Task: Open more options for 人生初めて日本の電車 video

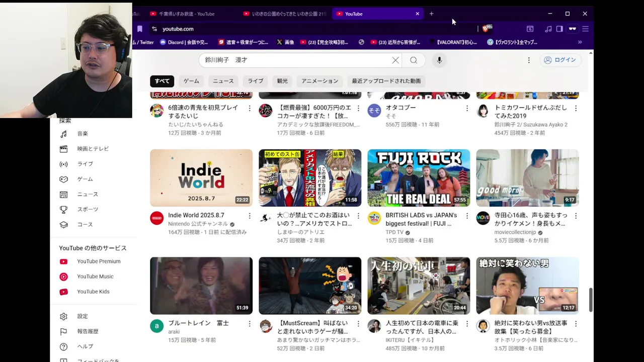Action: pyautogui.click(x=467, y=324)
